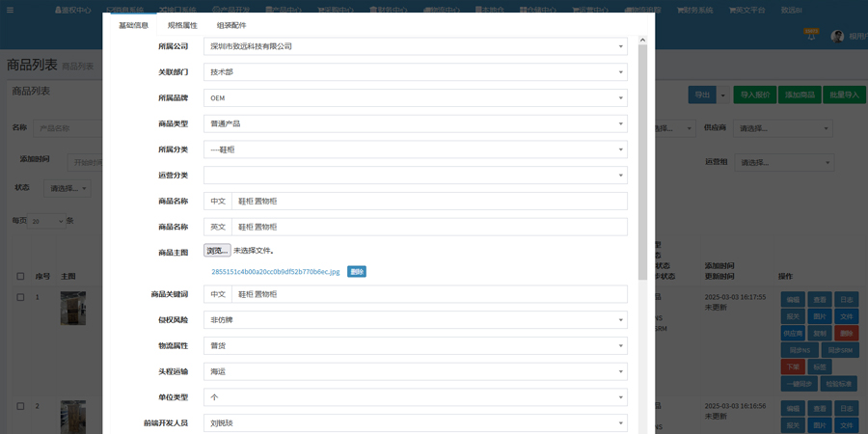Click the 授权中心 lock icon menu
This screenshot has height=434, width=868.
tap(71, 10)
